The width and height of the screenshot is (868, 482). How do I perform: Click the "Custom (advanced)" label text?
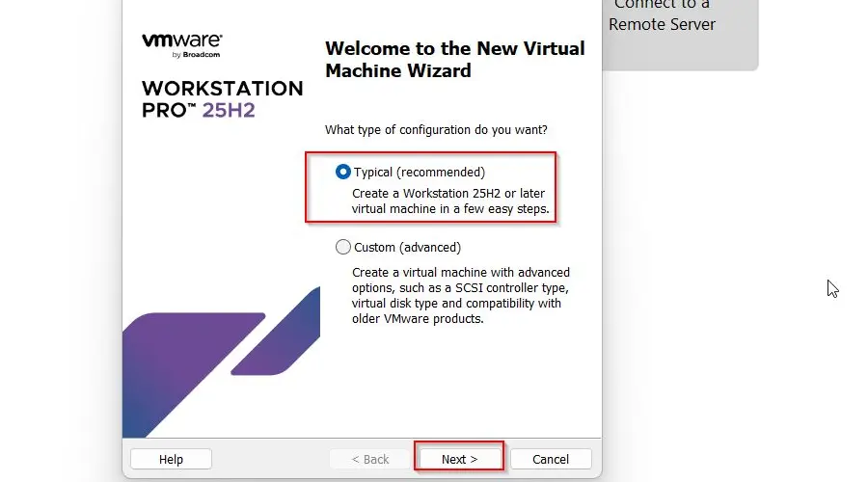(407, 247)
